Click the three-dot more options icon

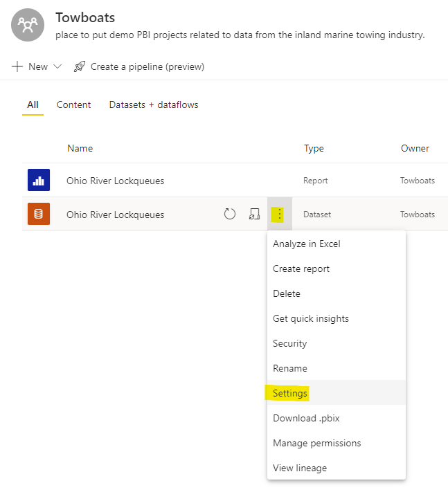click(280, 215)
